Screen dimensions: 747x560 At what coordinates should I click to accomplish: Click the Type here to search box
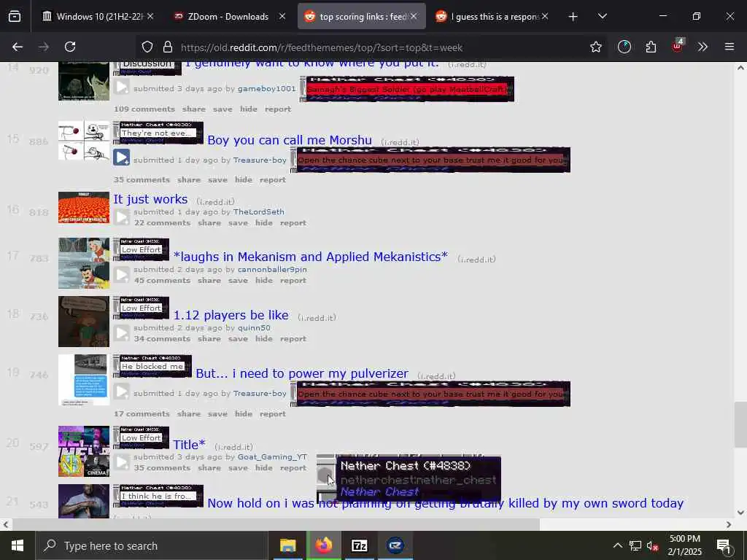pyautogui.click(x=152, y=545)
